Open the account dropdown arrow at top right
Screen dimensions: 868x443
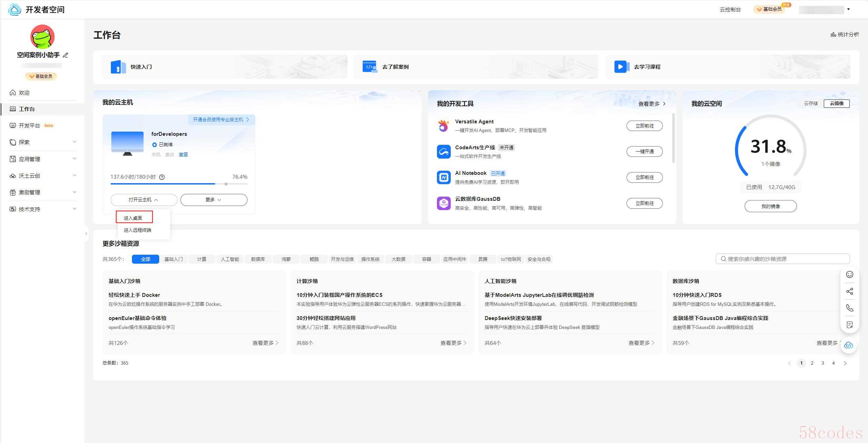click(x=848, y=9)
